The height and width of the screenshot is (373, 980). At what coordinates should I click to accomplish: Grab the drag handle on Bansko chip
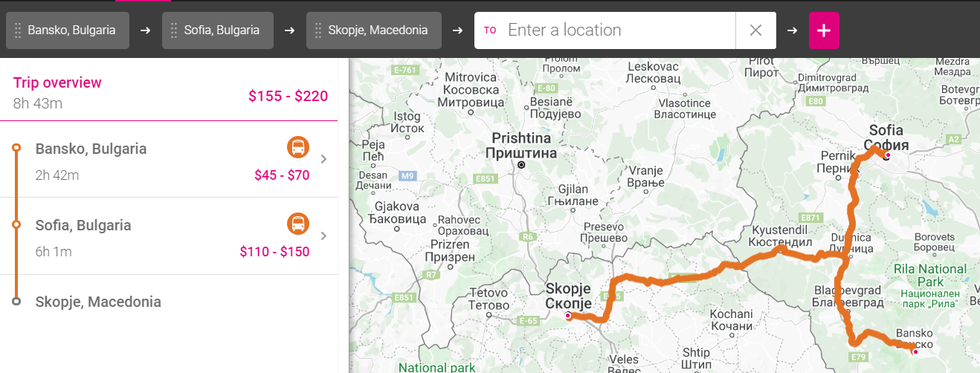pyautogui.click(x=18, y=30)
